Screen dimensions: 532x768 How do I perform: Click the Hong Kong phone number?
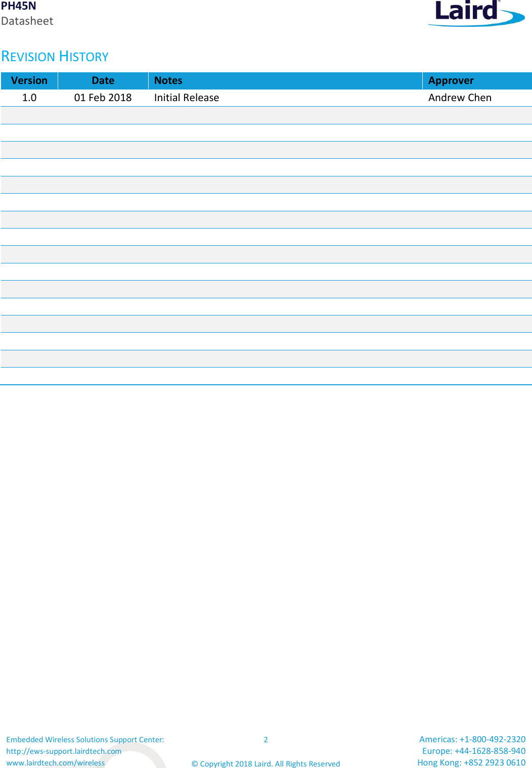(471, 762)
